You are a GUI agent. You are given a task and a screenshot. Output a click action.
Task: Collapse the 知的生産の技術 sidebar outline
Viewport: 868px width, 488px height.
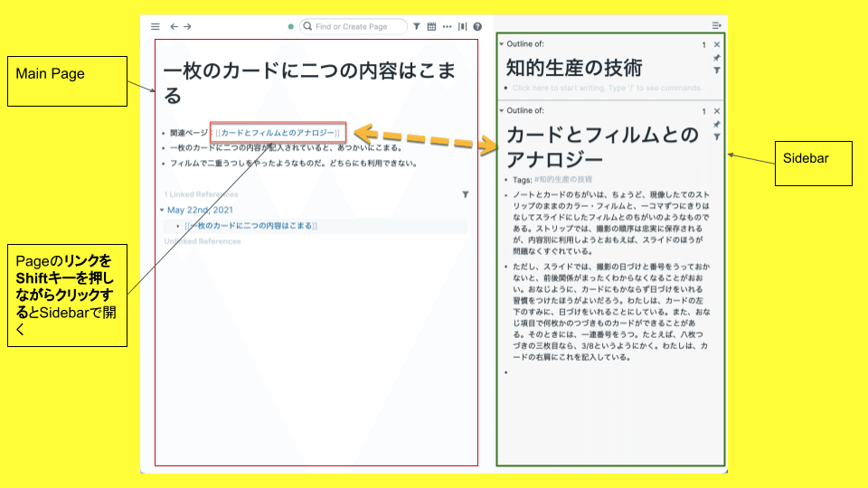[502, 43]
